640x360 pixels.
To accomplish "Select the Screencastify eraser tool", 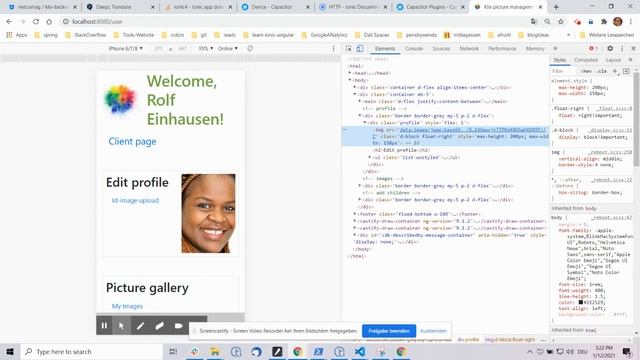I will [x=159, y=325].
